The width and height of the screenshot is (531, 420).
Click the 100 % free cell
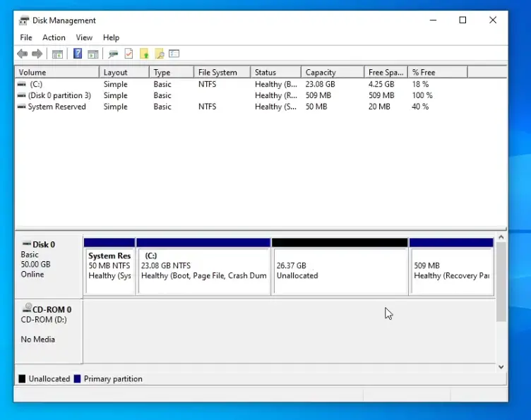(422, 95)
